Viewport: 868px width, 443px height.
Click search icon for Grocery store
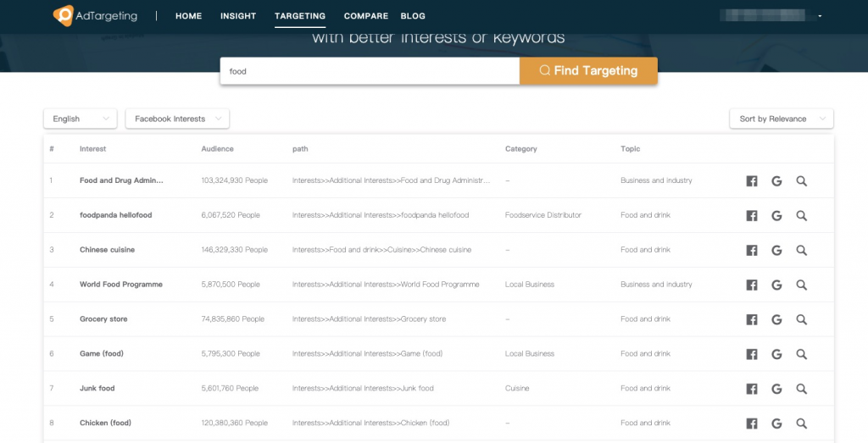[802, 319]
